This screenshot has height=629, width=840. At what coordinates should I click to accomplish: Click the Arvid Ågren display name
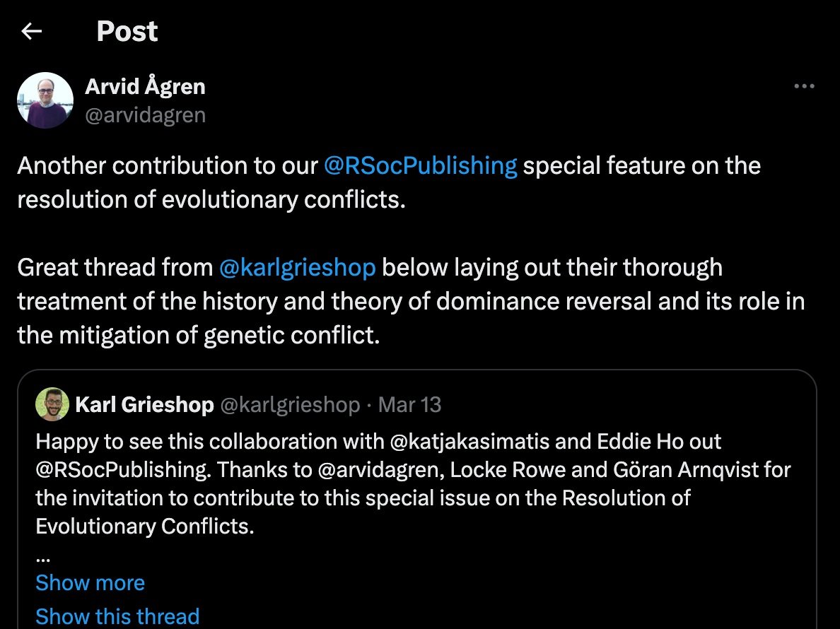pos(145,86)
